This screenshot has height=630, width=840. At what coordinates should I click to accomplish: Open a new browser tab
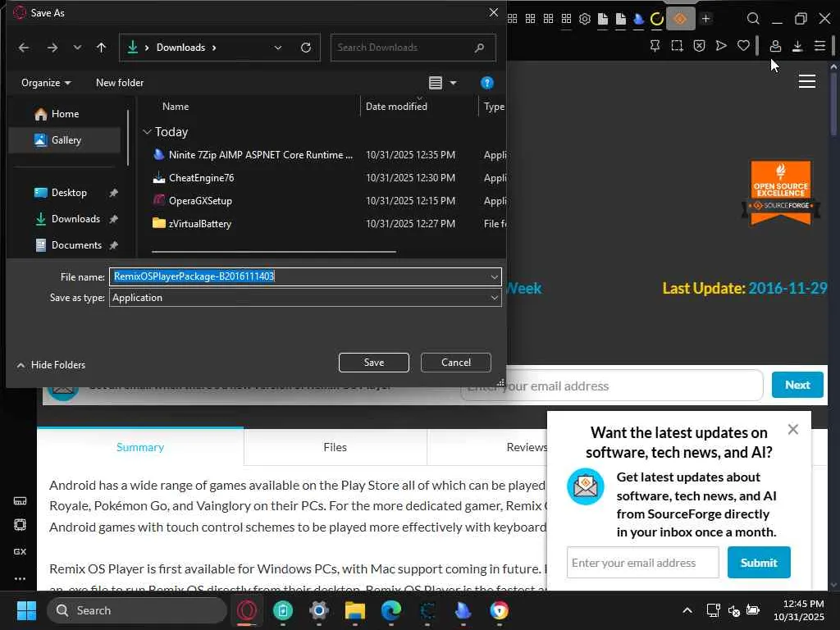(706, 19)
